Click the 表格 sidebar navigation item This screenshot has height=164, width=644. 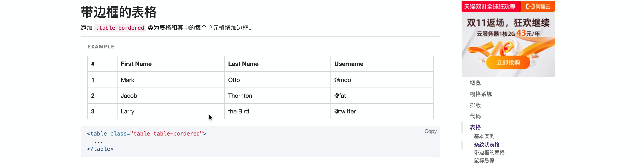475,127
